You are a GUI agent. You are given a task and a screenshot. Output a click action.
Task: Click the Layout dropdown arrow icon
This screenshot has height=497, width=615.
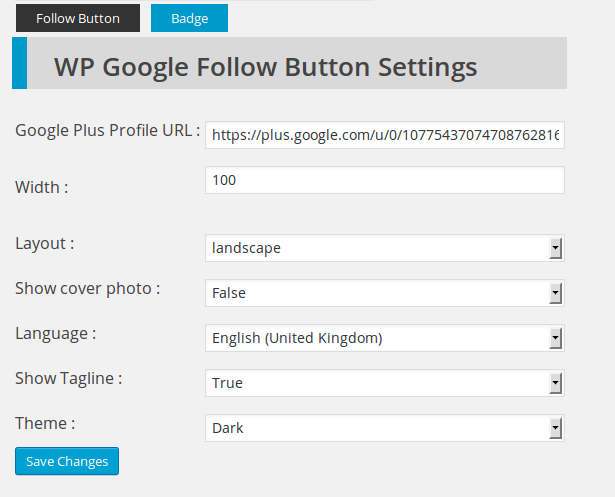pos(555,248)
